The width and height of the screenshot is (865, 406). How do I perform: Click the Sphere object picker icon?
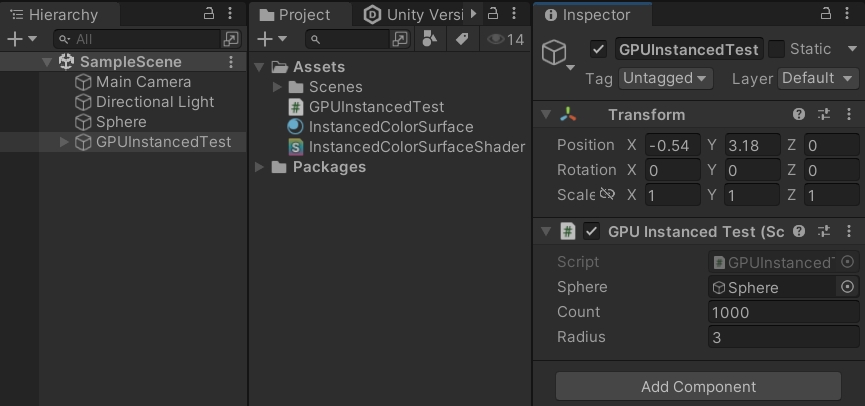pos(847,287)
